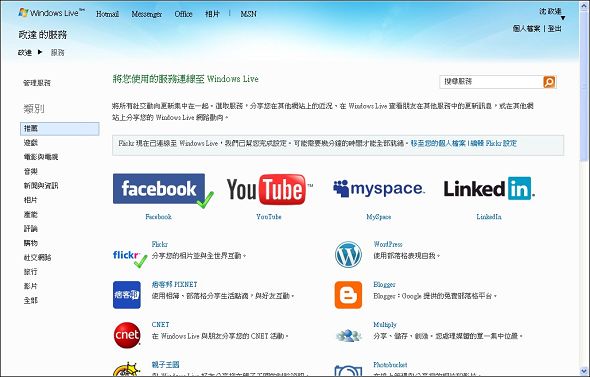This screenshot has height=377, width=590.
Task: Click the WordPress title link
Action: pos(388,244)
